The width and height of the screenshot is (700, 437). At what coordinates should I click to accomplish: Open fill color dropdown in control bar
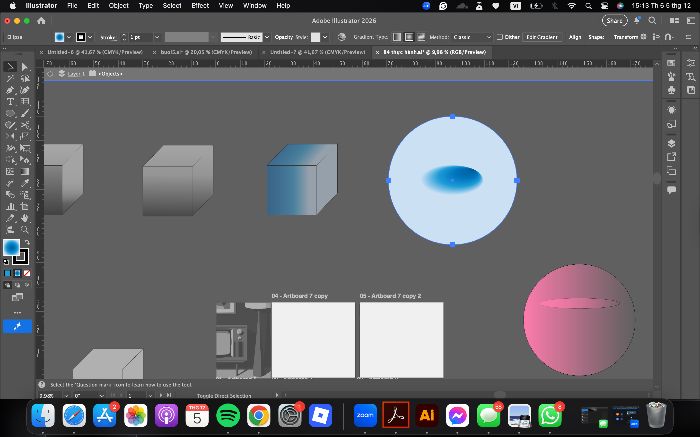(x=69, y=37)
